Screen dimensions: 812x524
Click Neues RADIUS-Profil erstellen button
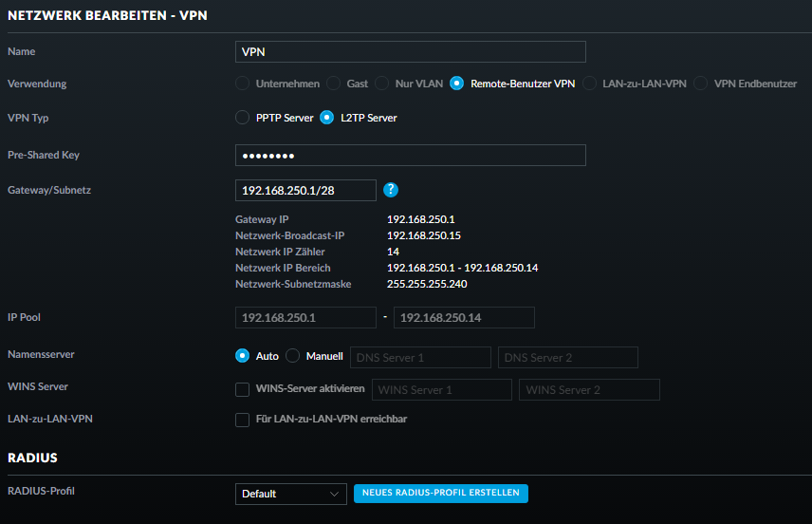click(440, 494)
